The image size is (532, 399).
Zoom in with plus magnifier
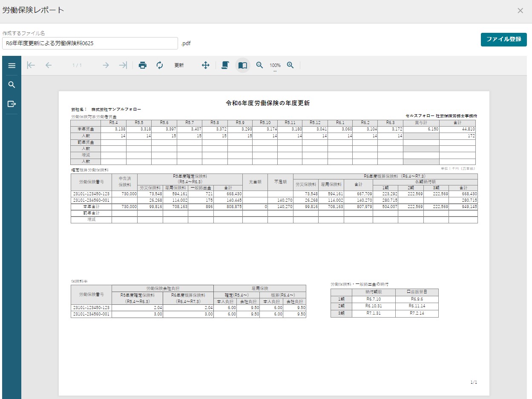(290, 65)
